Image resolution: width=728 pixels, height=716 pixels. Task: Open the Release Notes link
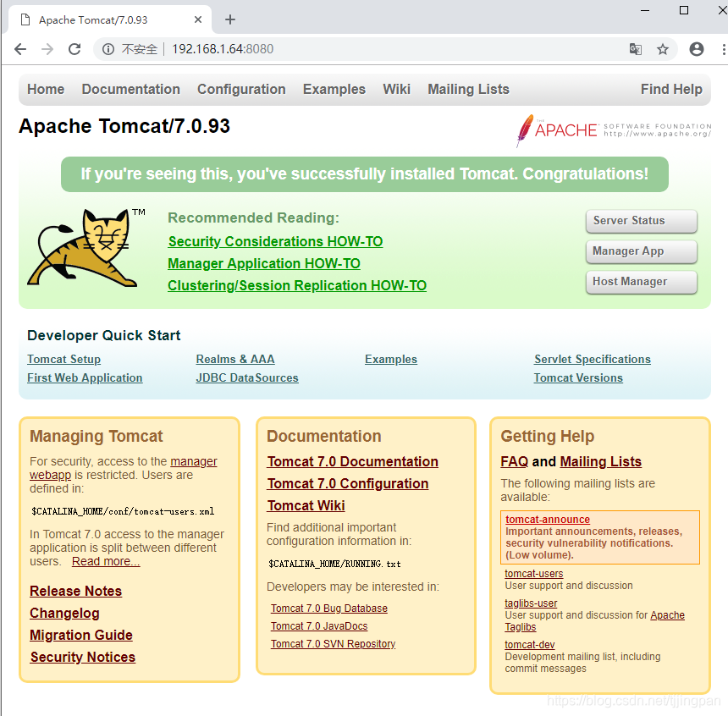75,591
